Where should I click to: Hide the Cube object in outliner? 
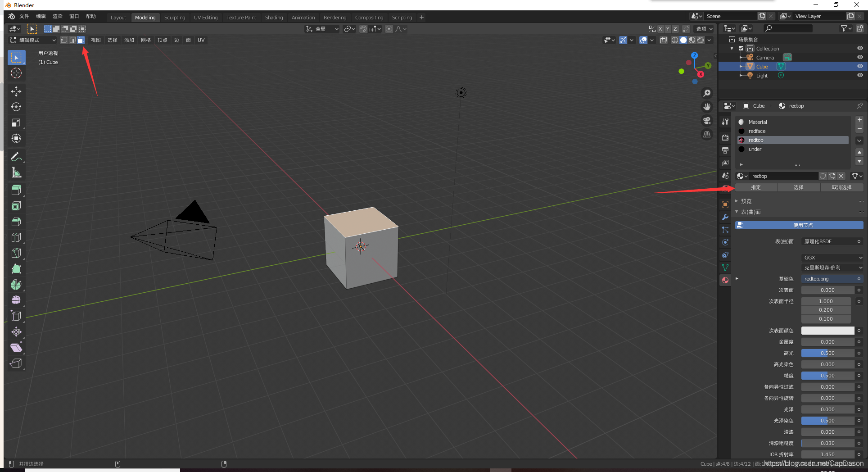tap(860, 66)
